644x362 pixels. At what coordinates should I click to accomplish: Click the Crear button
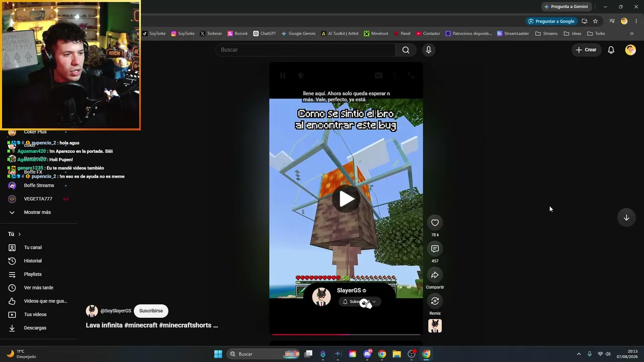[586, 50]
